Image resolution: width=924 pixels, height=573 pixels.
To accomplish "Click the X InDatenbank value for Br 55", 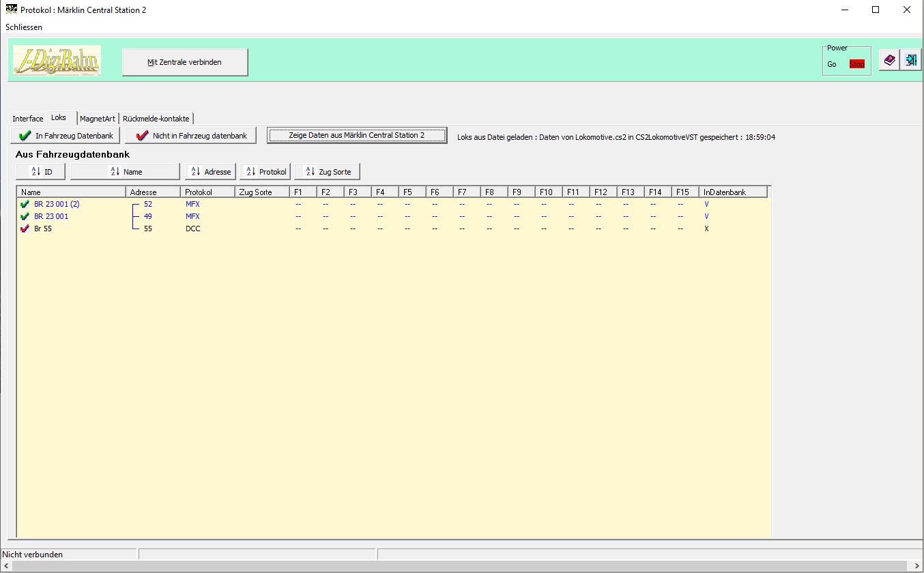I will (707, 229).
